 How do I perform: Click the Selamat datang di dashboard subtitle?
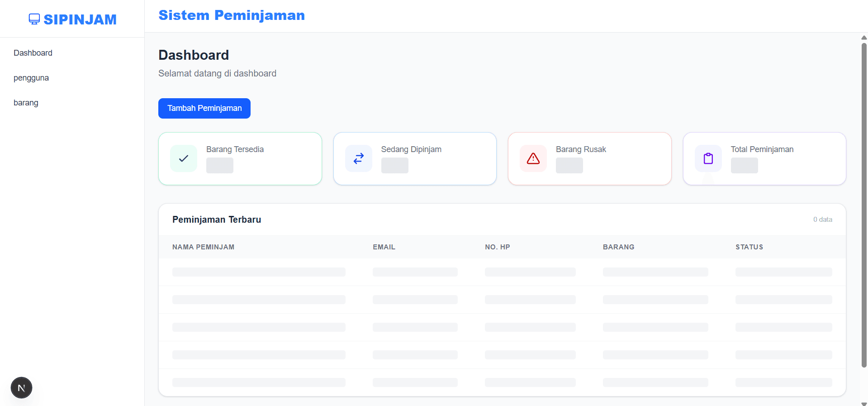click(x=217, y=73)
